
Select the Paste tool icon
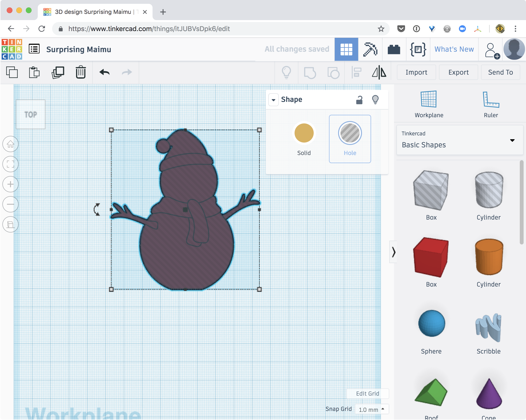(x=34, y=72)
